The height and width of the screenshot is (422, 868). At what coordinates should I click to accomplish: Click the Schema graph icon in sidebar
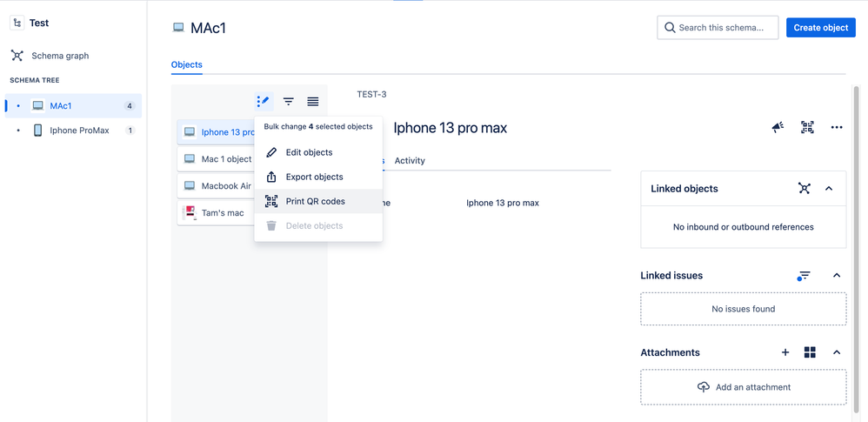tap(17, 56)
